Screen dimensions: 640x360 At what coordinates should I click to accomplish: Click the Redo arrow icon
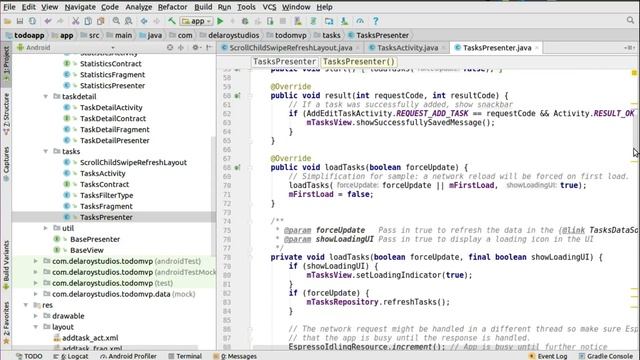(60, 21)
